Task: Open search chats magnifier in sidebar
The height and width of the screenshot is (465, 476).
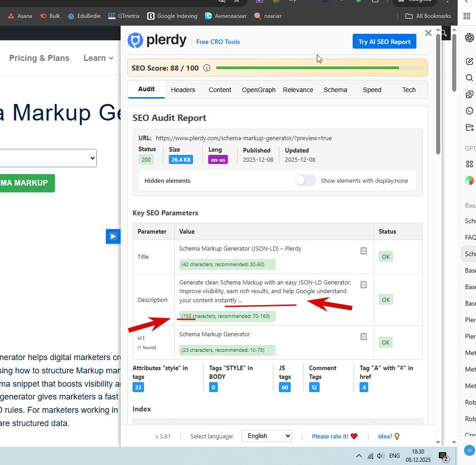Action: [x=469, y=77]
